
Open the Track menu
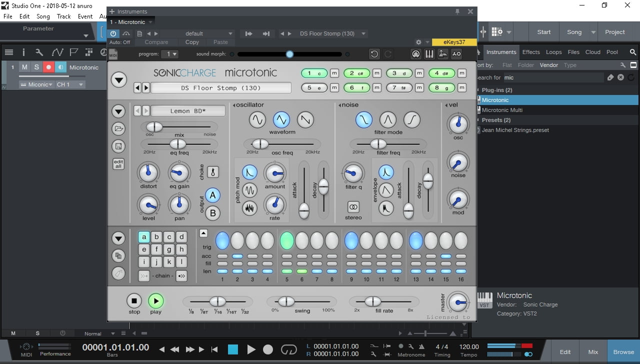coord(63,16)
